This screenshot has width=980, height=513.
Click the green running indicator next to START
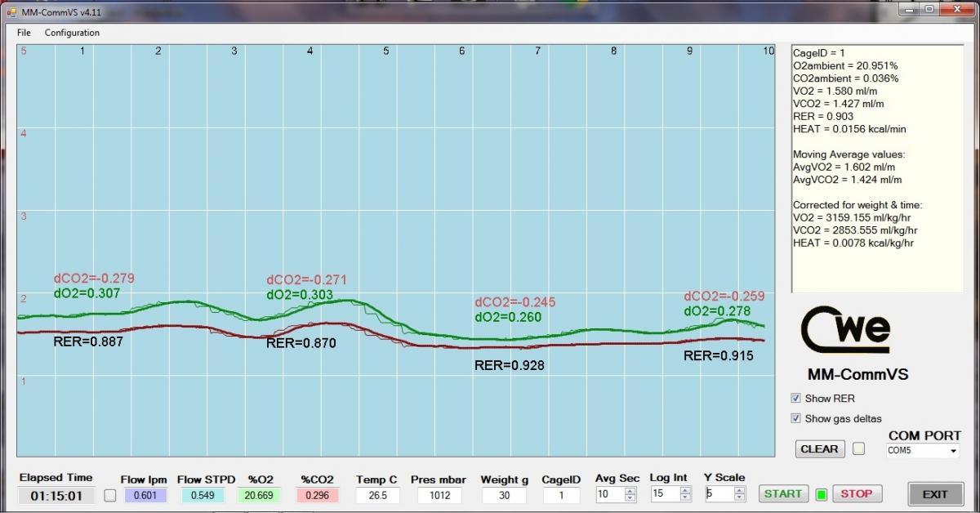click(x=822, y=494)
